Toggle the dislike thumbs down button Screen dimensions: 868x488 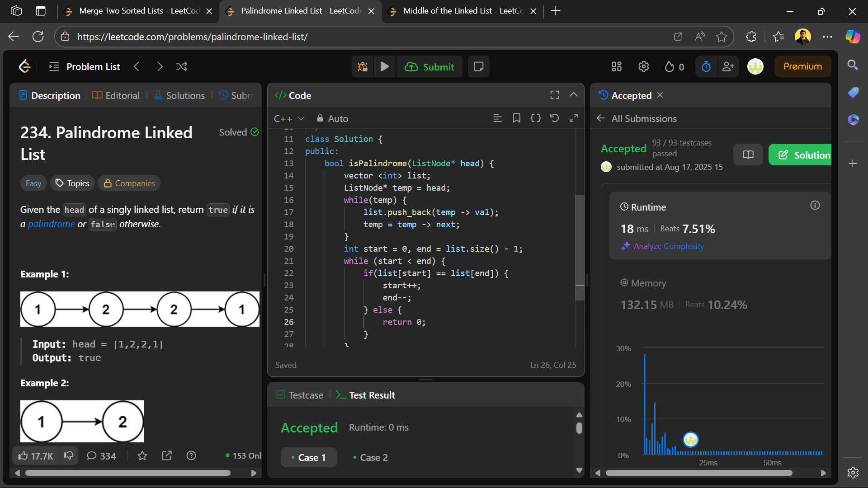[69, 455]
